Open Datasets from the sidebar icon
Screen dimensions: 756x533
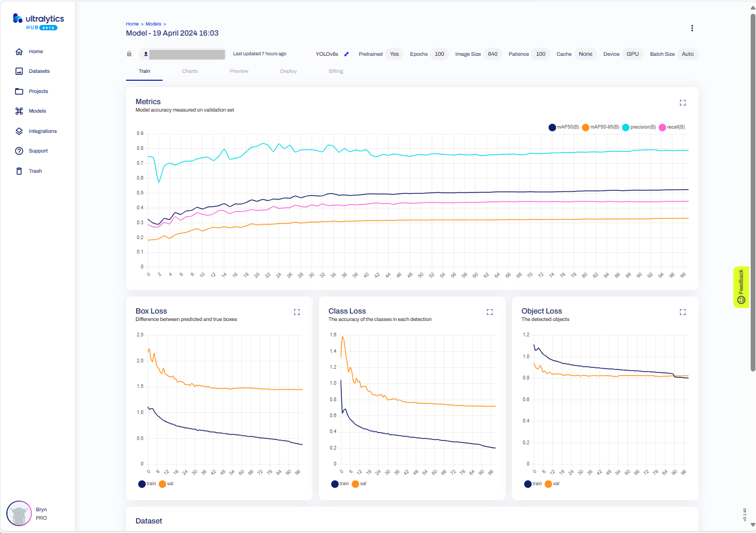click(x=19, y=71)
